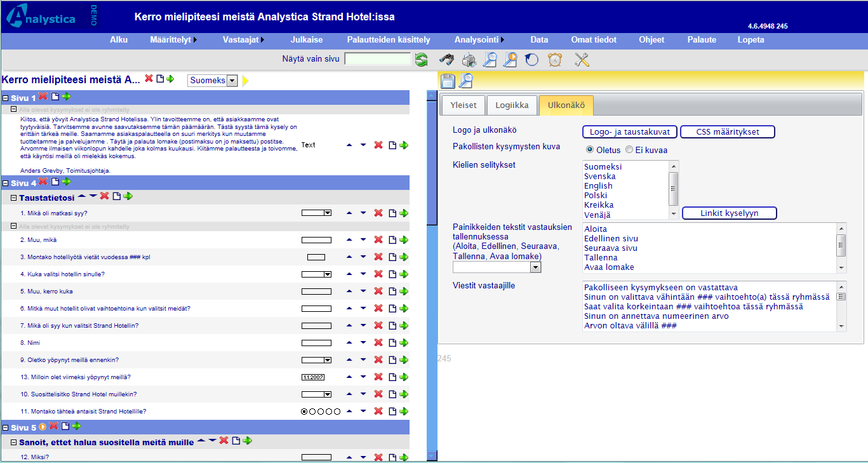
Task: Delete the survey via red X by title
Action: 149,79
